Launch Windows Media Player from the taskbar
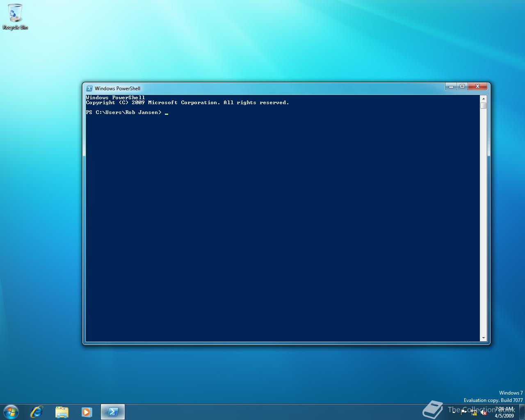Viewport: 525px width, 420px height. [x=87, y=412]
